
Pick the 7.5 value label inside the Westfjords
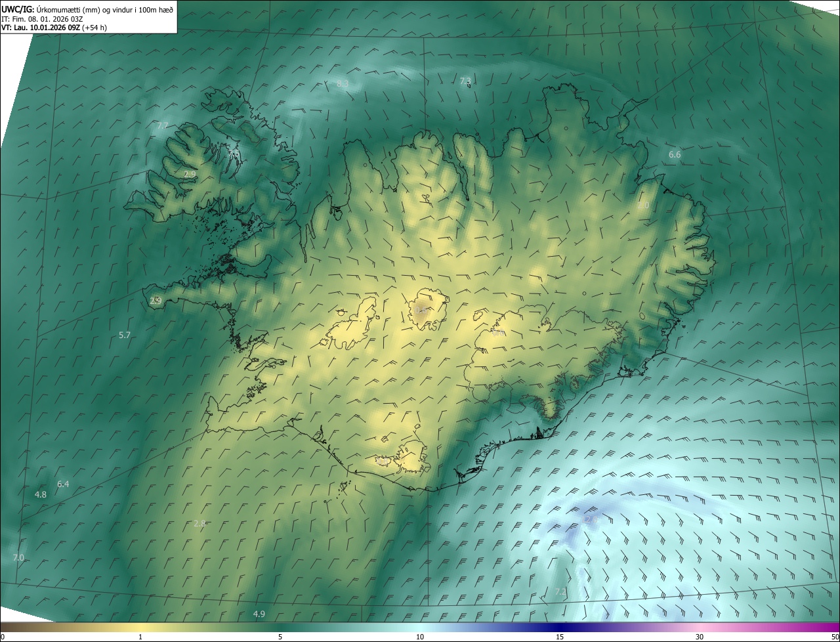[234, 154]
